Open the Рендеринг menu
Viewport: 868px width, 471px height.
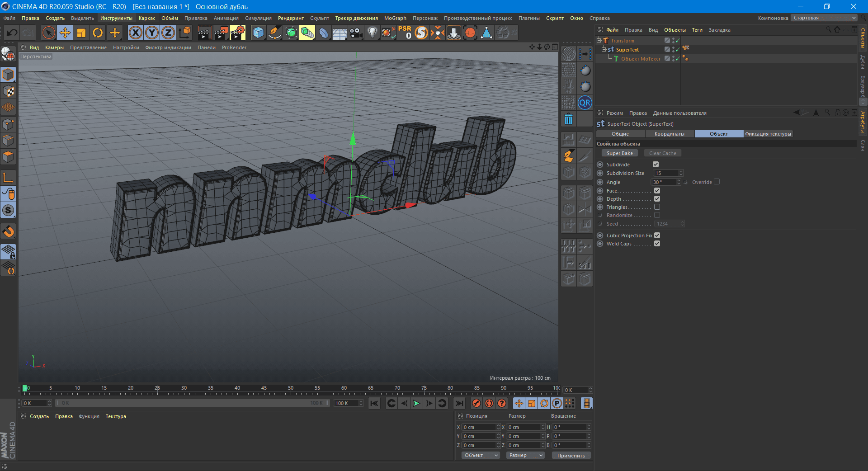(291, 18)
